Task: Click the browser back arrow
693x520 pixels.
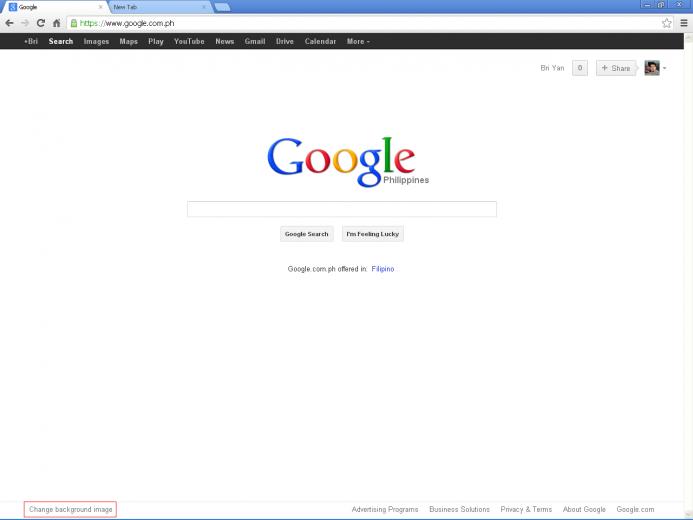Action: [9, 23]
